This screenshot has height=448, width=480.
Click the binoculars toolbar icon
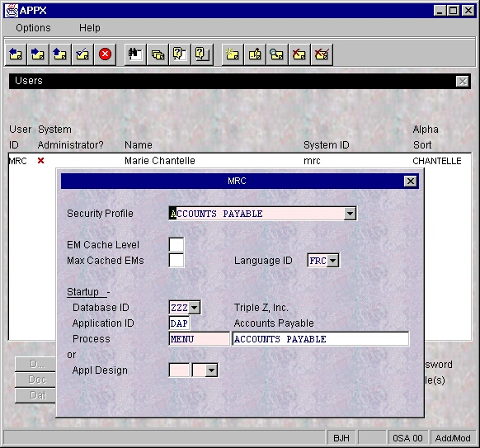pyautogui.click(x=135, y=54)
